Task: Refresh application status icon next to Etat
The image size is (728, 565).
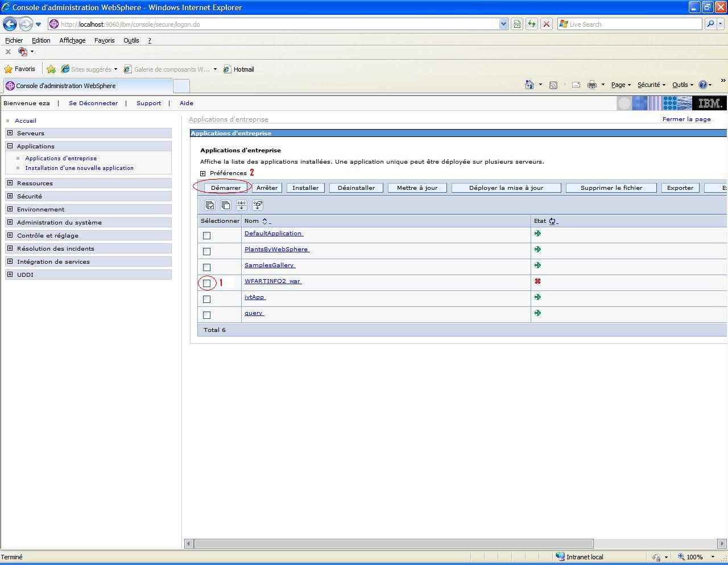Action: pyautogui.click(x=552, y=221)
